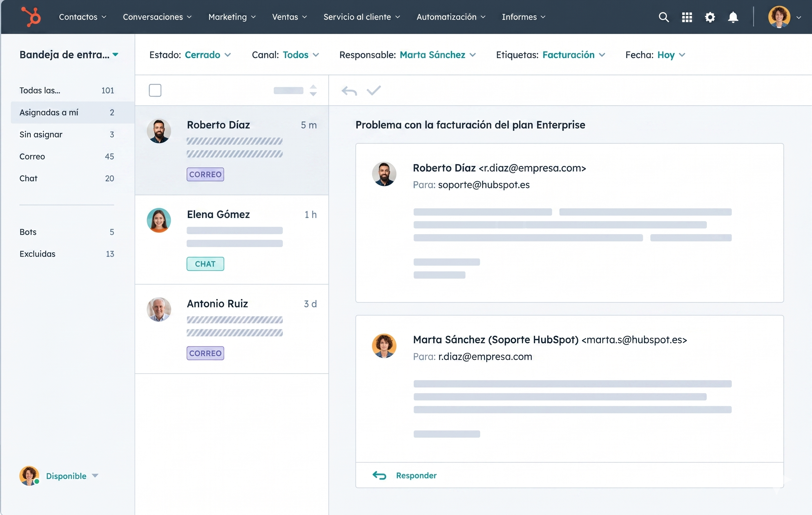Click Roberto Díaz avatar in email message
The height and width of the screenshot is (515, 812).
384,174
